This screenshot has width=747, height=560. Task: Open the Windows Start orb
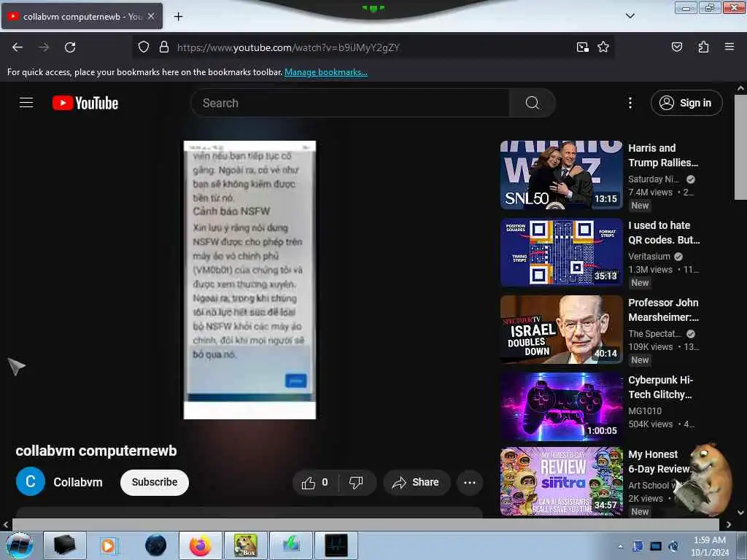coord(20,545)
